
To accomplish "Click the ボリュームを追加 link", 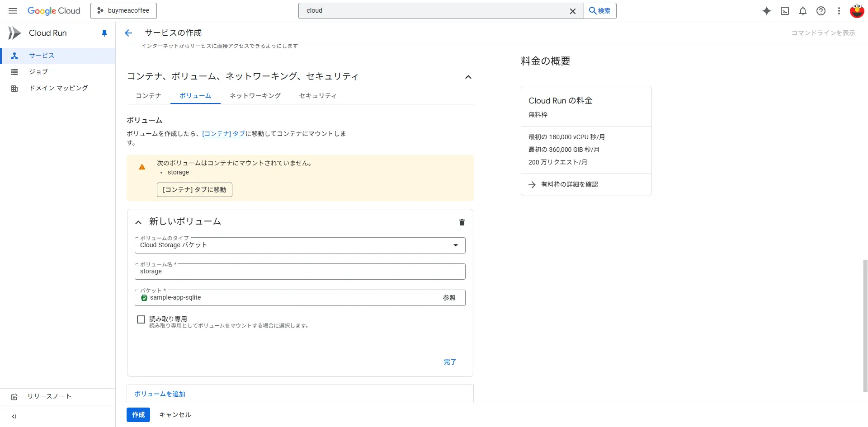I will (160, 394).
